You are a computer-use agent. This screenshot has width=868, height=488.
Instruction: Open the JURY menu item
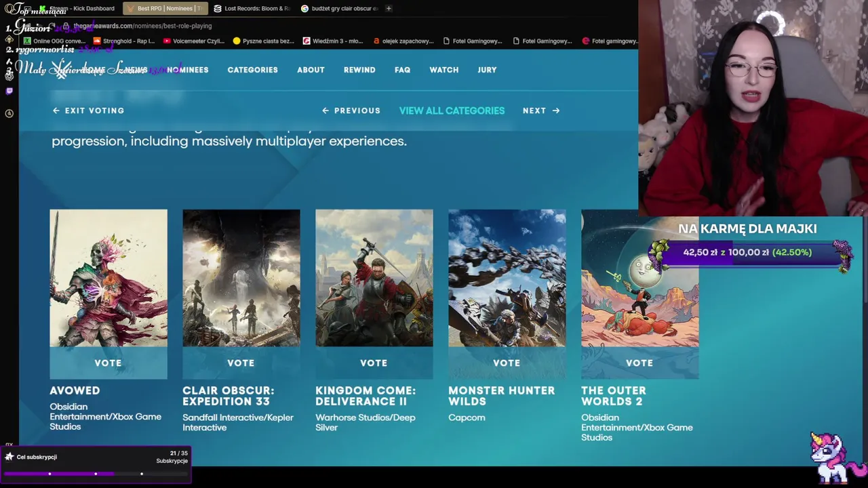click(487, 70)
